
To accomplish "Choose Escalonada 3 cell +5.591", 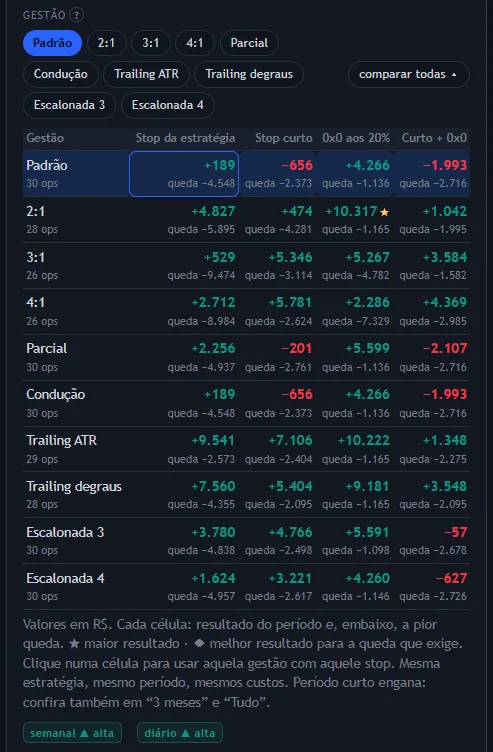I will (355, 541).
